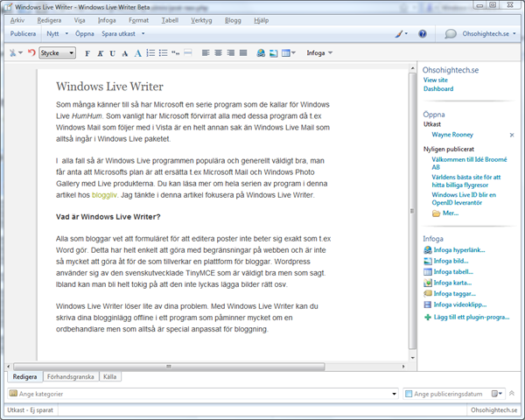Click the speech bubble blog icon

(451, 34)
